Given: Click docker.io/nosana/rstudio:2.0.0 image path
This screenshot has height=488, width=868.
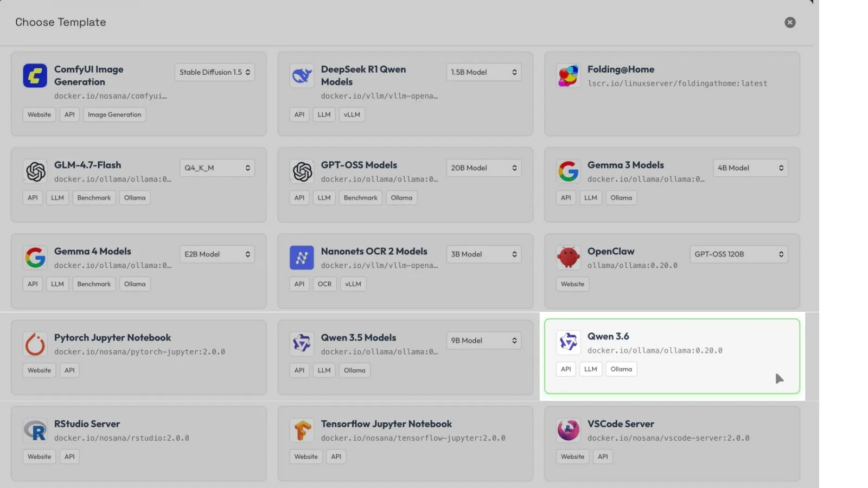Looking at the screenshot, I should coord(122,438).
